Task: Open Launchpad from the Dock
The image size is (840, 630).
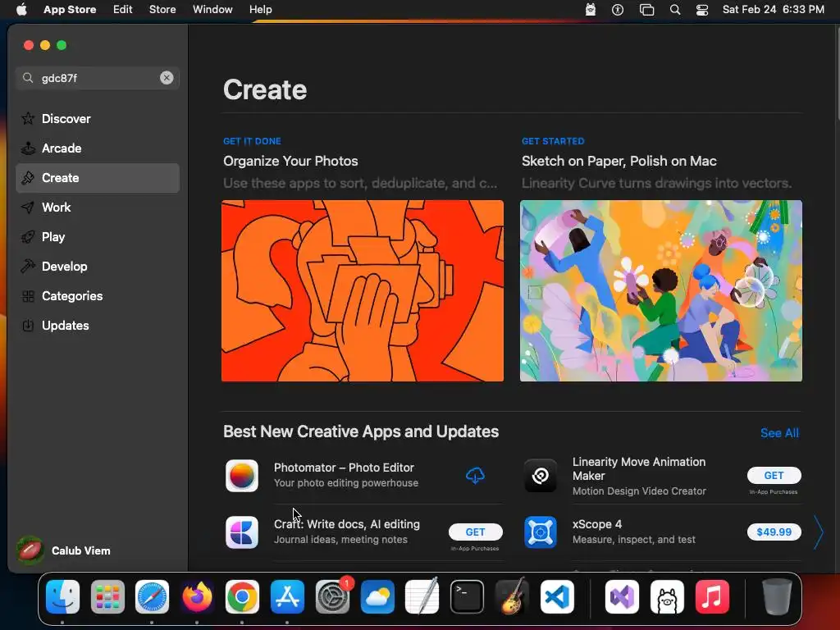Action: tap(107, 596)
